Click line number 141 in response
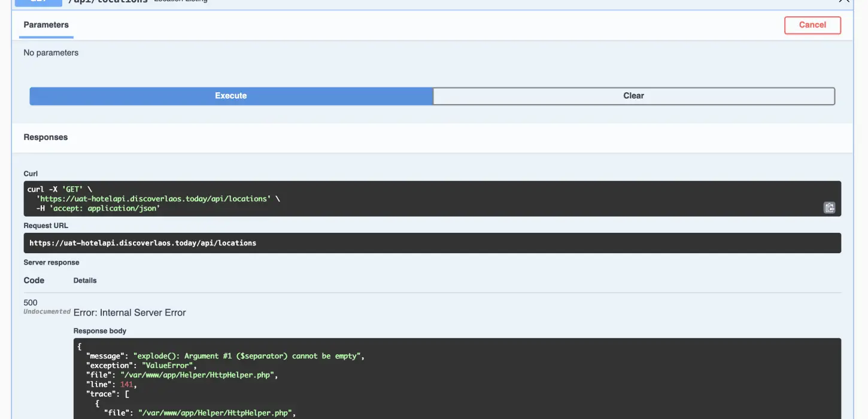Screen dimensions: 868x419 tap(126, 384)
